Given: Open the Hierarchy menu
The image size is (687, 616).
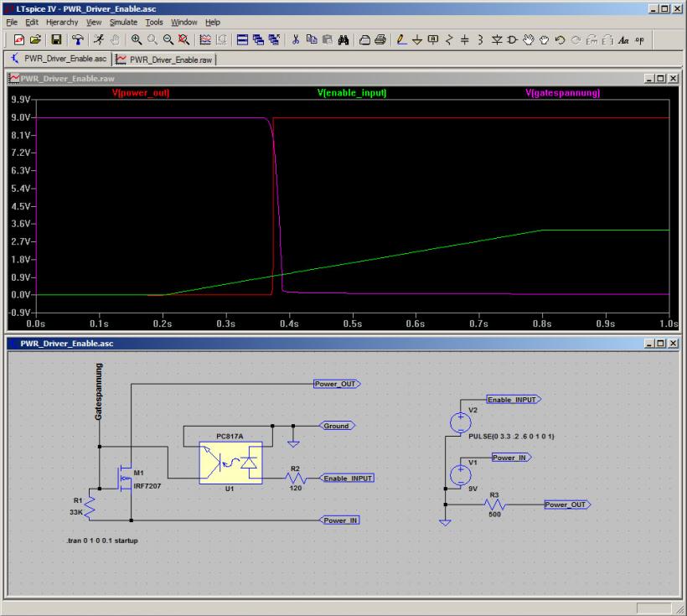Looking at the screenshot, I should pos(62,22).
